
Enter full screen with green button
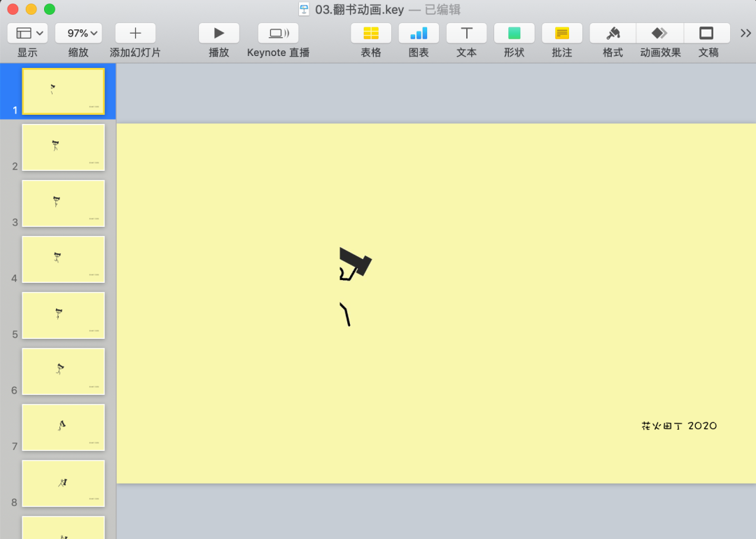tap(50, 9)
